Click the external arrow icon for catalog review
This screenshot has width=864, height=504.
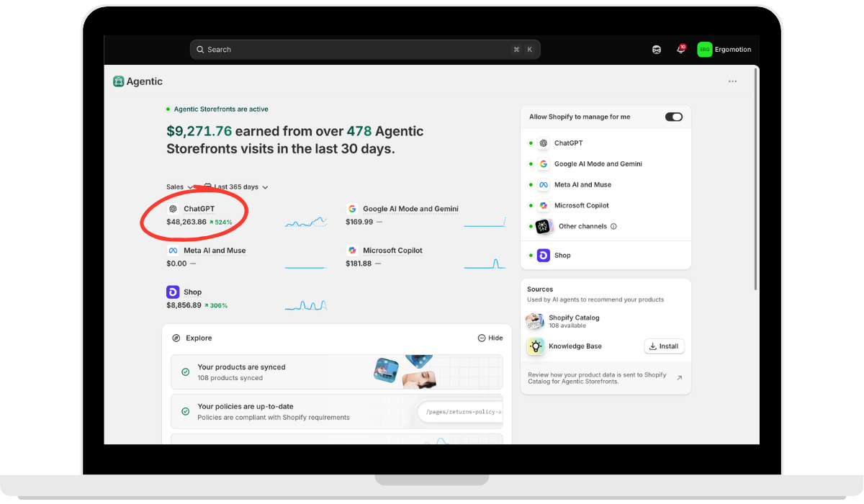point(680,378)
